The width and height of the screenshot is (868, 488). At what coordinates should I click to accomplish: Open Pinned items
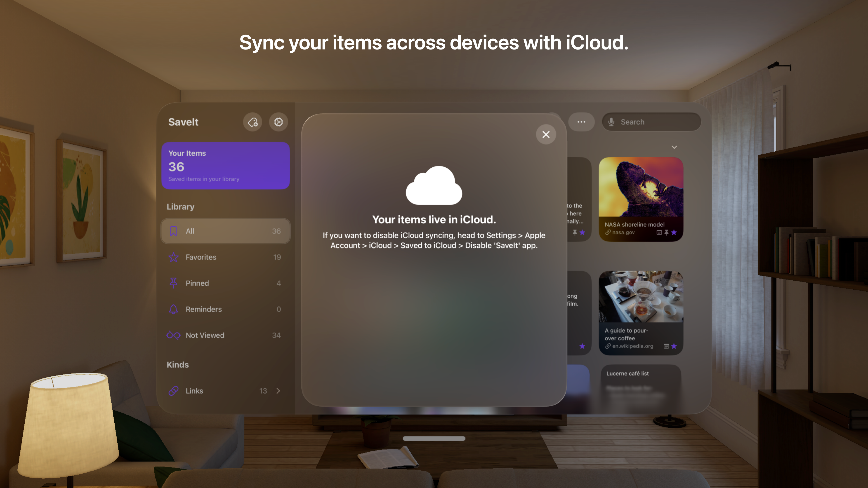coord(225,283)
